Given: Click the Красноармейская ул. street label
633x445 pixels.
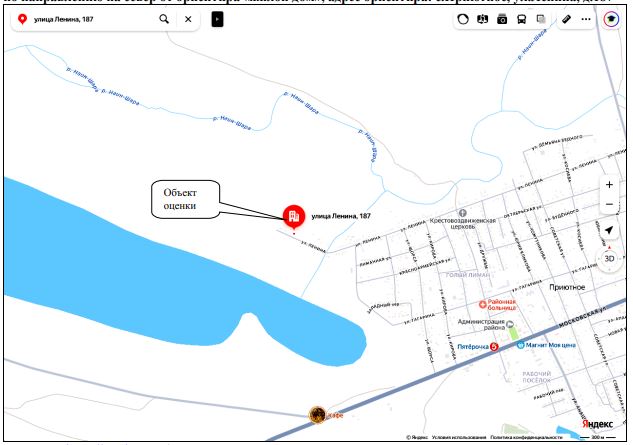Looking at the screenshot, I should pyautogui.click(x=423, y=267).
